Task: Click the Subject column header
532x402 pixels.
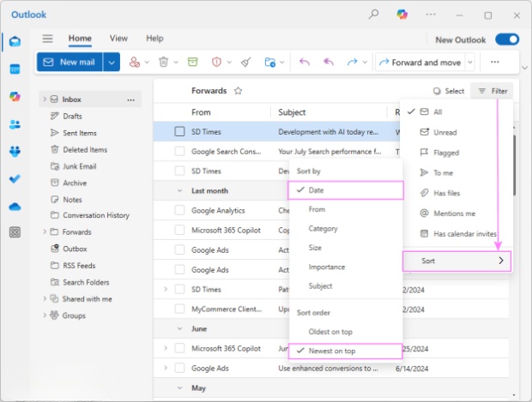Action: point(292,112)
